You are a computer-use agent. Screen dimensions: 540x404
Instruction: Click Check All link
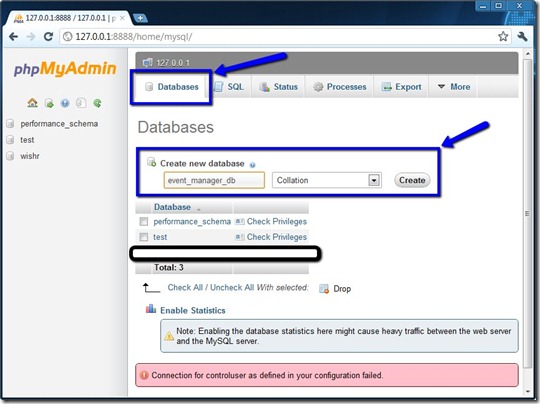pyautogui.click(x=185, y=288)
